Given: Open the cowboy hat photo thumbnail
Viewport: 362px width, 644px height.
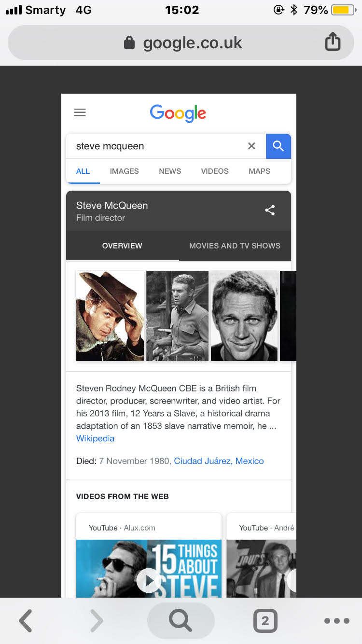Looking at the screenshot, I should (110, 316).
